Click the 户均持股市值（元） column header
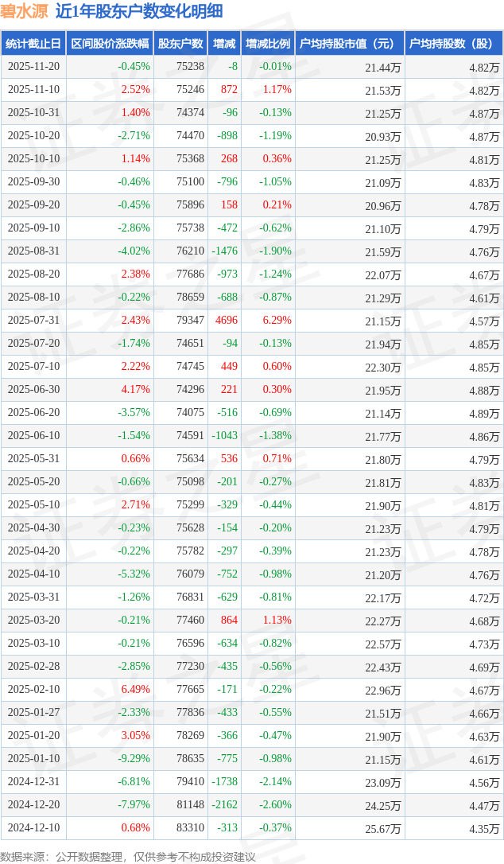The image size is (504, 864). point(350,44)
